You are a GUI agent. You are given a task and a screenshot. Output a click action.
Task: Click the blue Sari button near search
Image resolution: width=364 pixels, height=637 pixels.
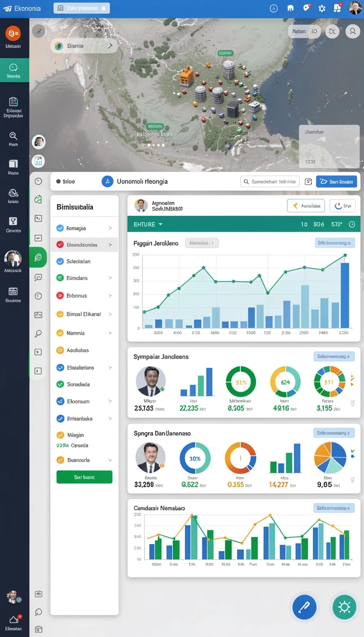tap(337, 182)
